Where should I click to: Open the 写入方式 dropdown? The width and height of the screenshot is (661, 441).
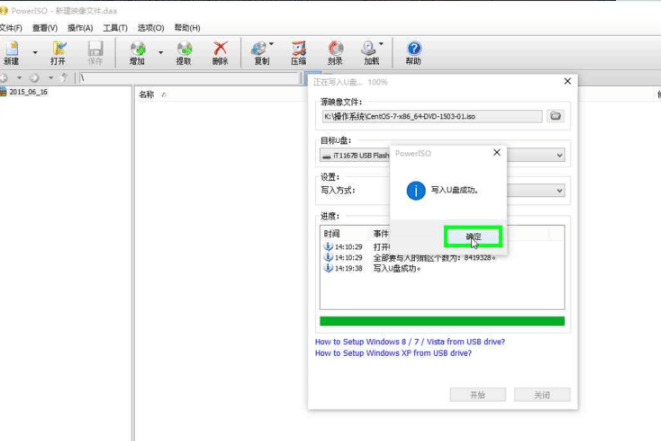(559, 191)
